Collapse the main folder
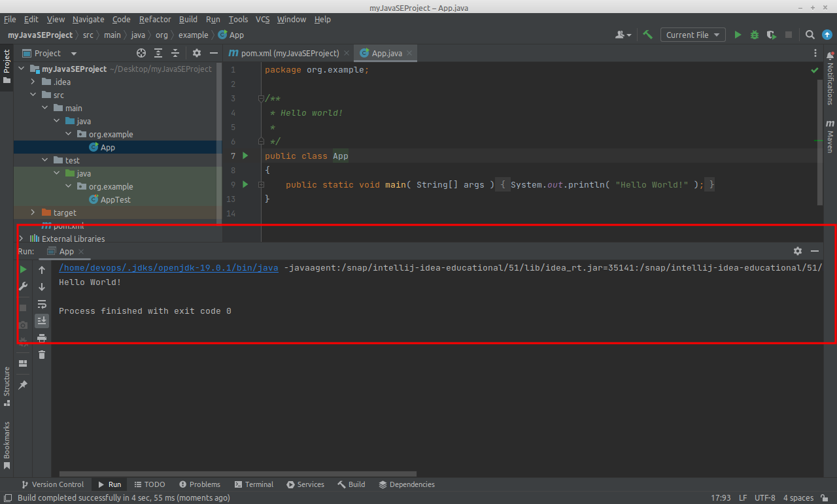The height and width of the screenshot is (504, 837). tap(45, 108)
